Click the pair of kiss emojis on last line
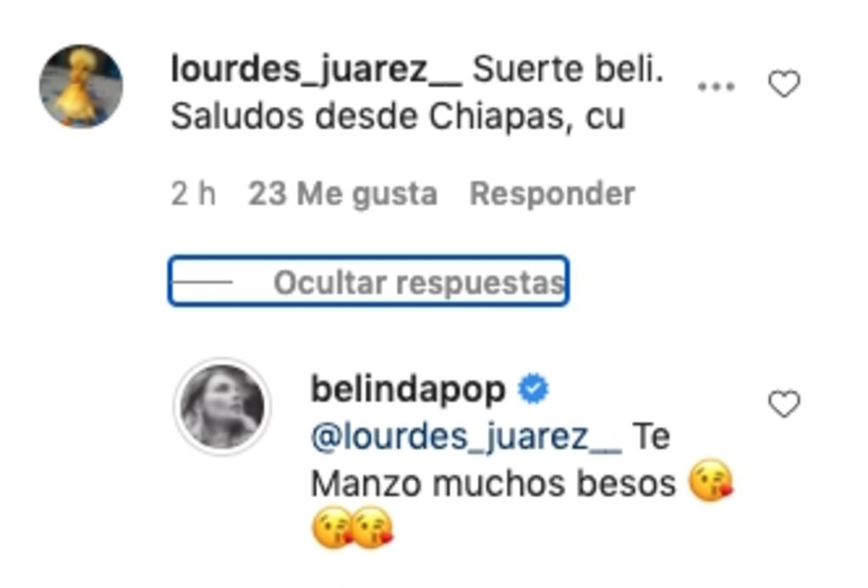 (x=353, y=527)
